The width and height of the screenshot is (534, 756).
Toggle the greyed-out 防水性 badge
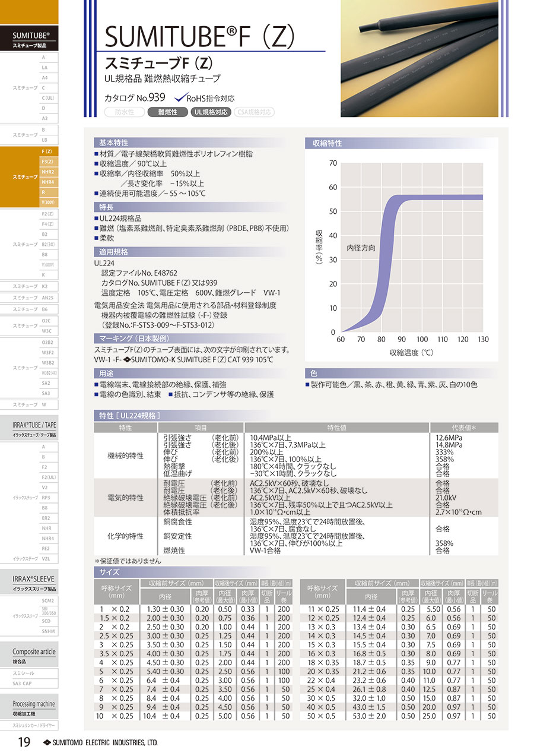pos(123,112)
